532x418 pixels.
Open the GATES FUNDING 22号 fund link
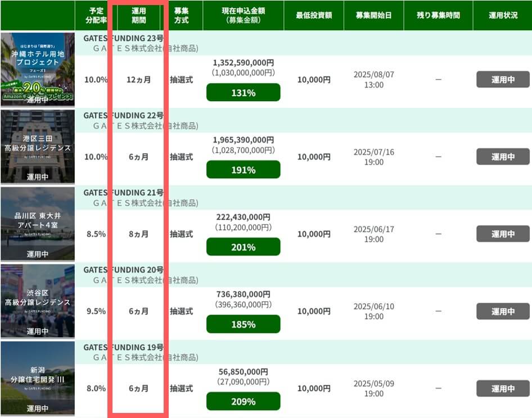coord(123,115)
